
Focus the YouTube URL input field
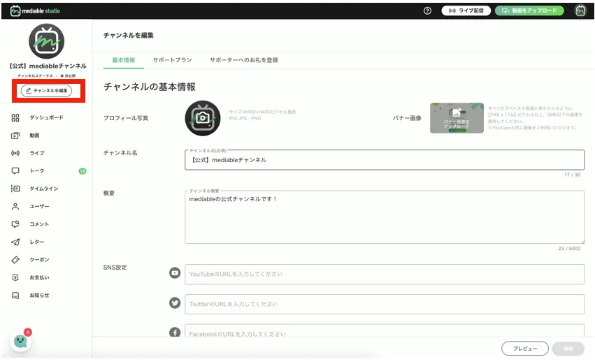coord(385,274)
